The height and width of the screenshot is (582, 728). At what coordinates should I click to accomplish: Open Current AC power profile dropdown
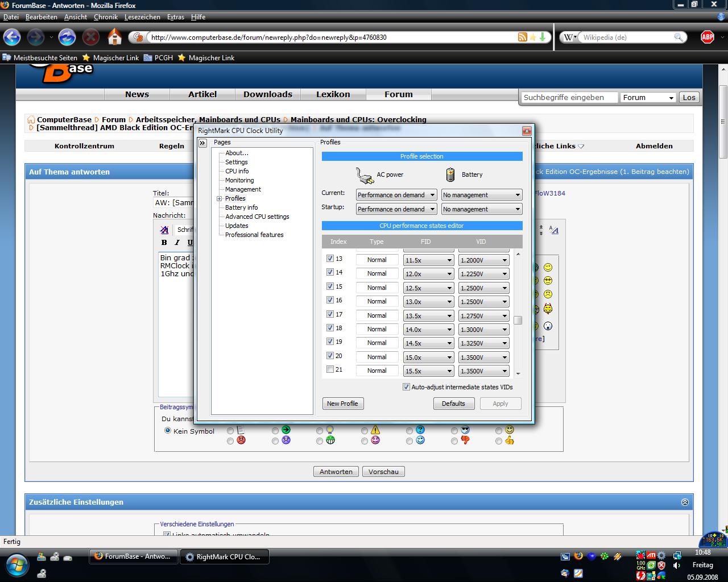[396, 195]
